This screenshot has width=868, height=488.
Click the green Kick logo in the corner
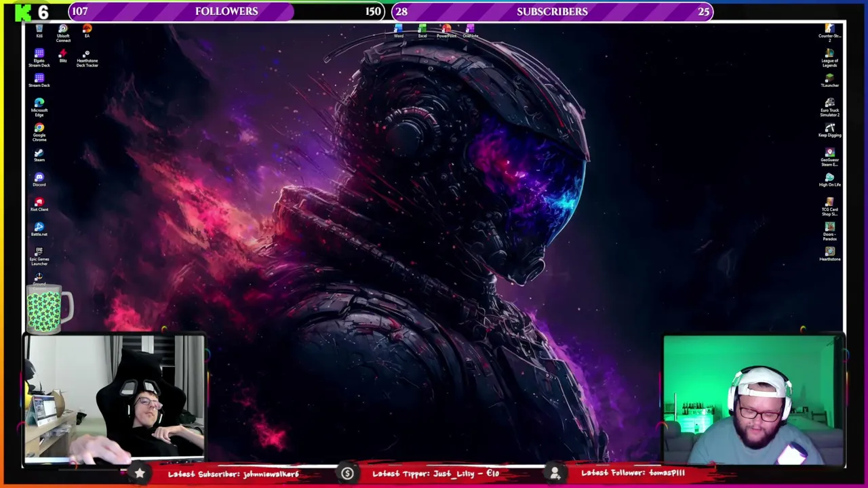[x=24, y=12]
